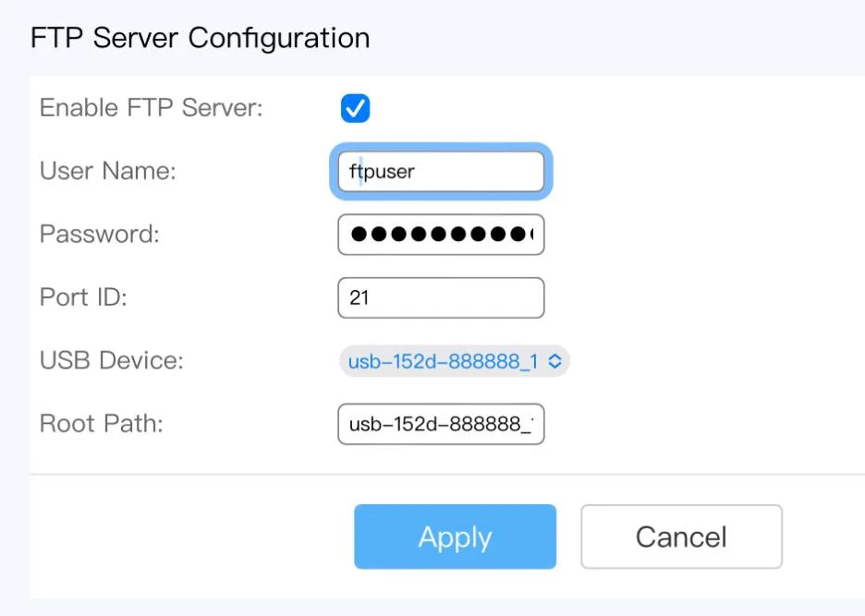The width and height of the screenshot is (865, 616).
Task: Uncheck the Enable FTP Server checkbox
Action: [355, 109]
